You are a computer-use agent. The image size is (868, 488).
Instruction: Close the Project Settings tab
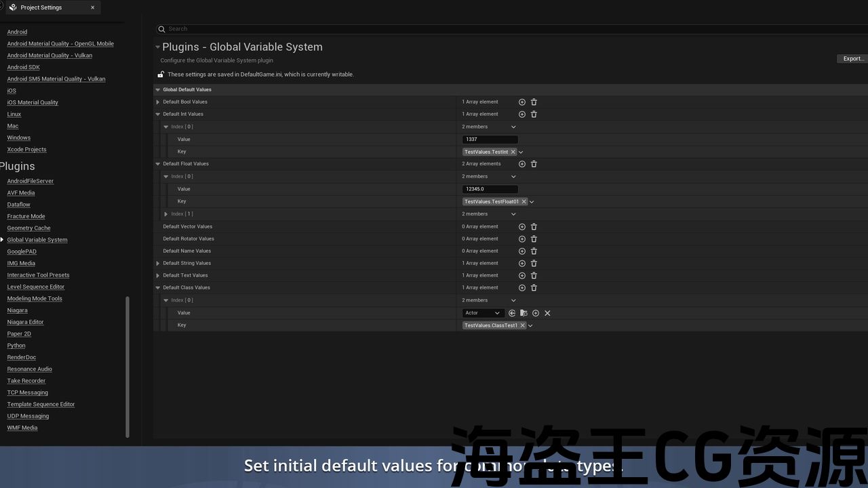93,7
